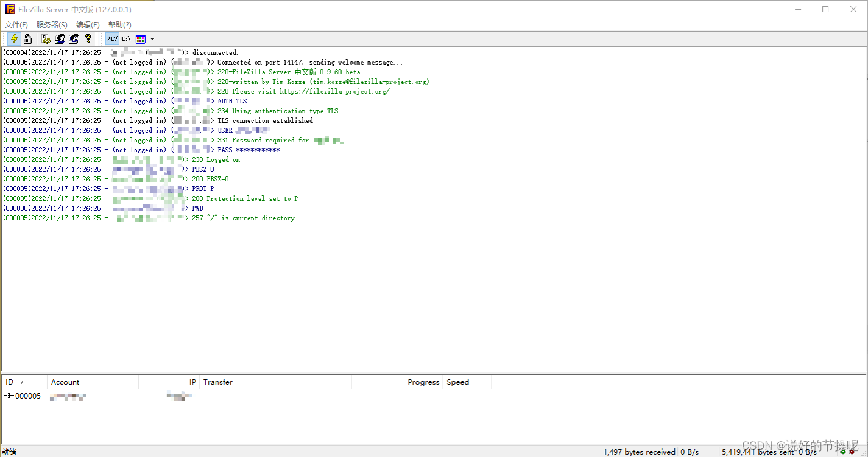
Task: Click the yellow question mark help icon
Action: coord(88,39)
